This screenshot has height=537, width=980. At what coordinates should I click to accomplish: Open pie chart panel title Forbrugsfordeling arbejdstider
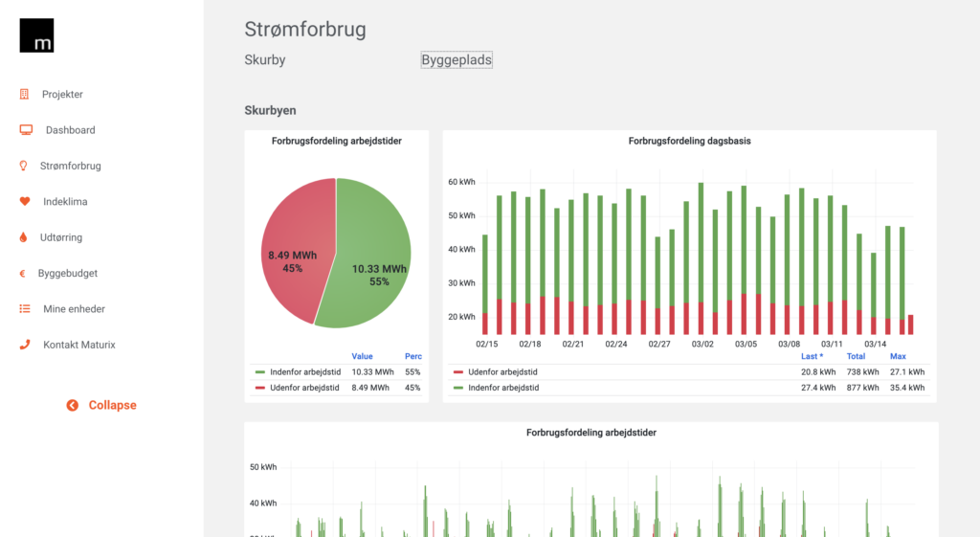tap(336, 141)
